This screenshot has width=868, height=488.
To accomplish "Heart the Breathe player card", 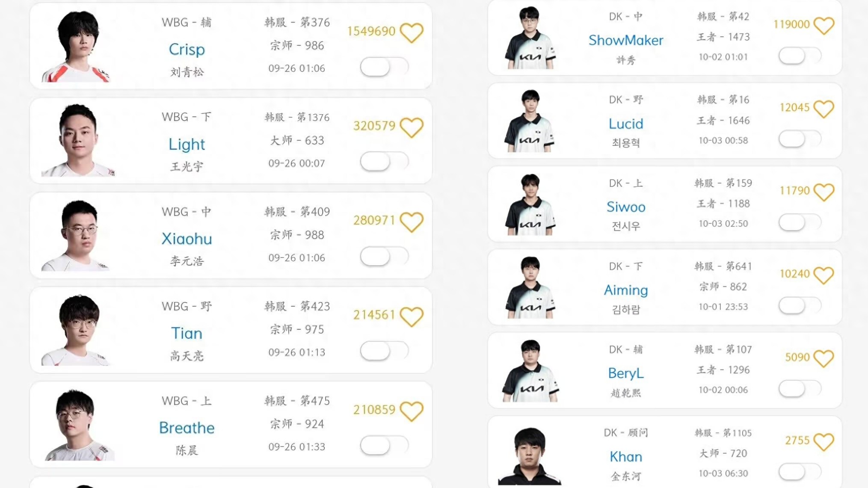I will tap(411, 411).
